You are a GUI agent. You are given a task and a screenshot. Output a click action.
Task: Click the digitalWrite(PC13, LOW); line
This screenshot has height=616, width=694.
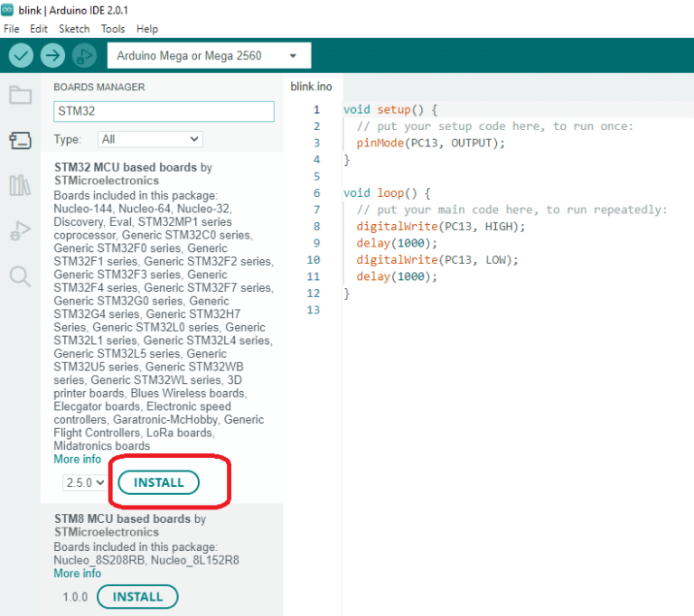coord(437,260)
